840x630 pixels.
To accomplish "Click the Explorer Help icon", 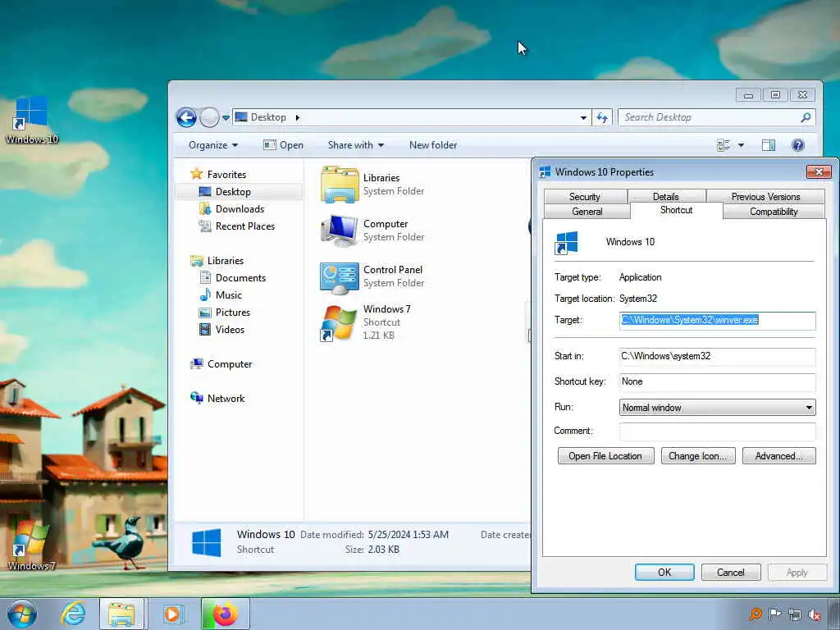I will (x=797, y=145).
